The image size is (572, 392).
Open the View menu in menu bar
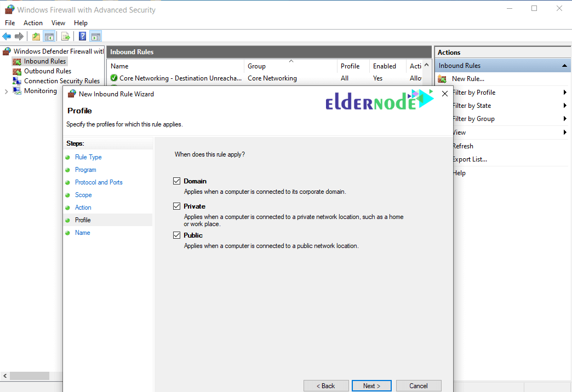click(58, 23)
